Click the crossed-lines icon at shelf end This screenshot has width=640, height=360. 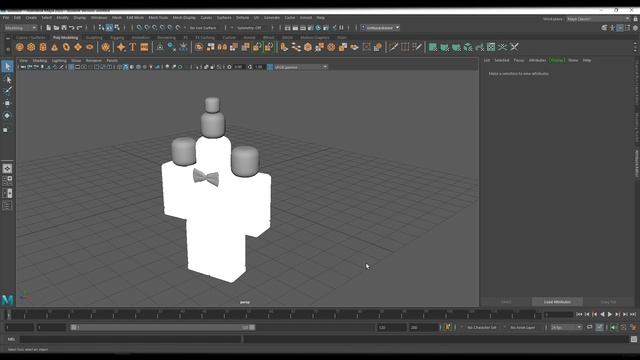[x=514, y=47]
